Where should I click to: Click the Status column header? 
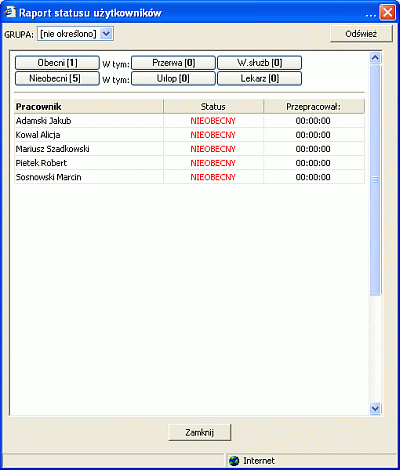[x=213, y=107]
